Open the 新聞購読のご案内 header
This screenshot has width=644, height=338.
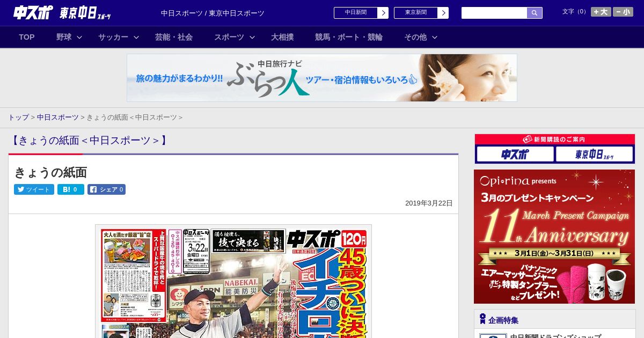[555, 139]
